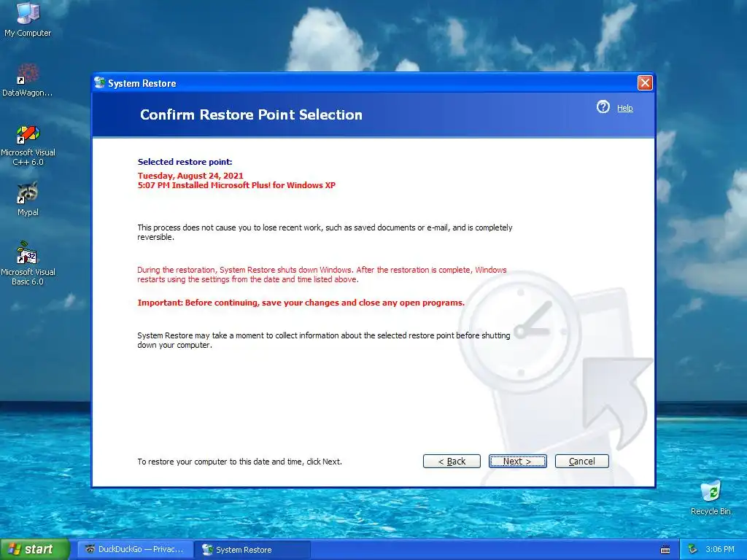Viewport: 747px width, 560px height.
Task: Open the My Computer desktop icon
Action: (28, 19)
